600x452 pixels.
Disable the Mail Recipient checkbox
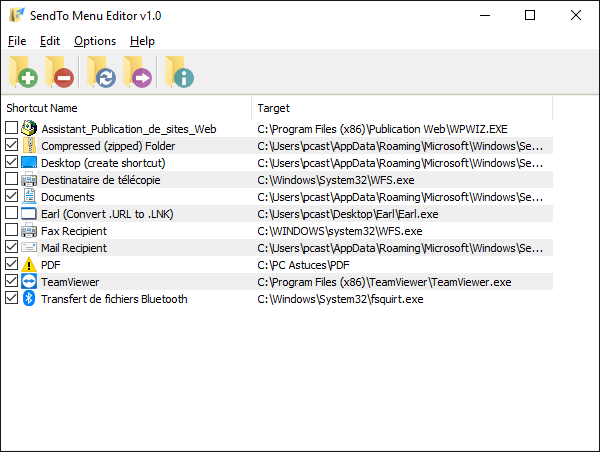point(11,246)
